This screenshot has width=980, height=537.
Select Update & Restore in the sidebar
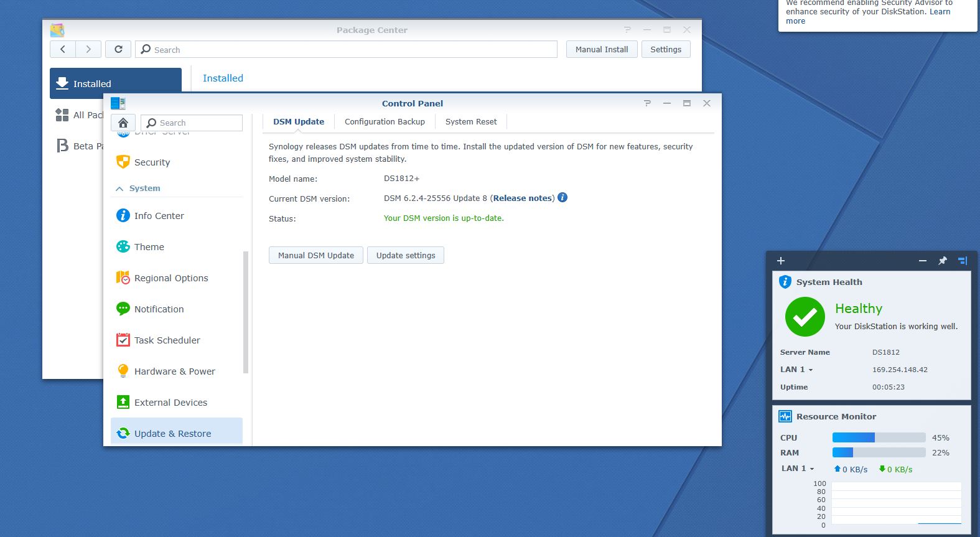click(177, 432)
